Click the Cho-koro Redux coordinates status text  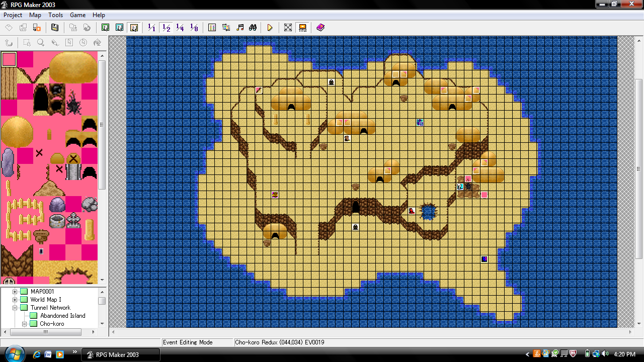pos(279,342)
